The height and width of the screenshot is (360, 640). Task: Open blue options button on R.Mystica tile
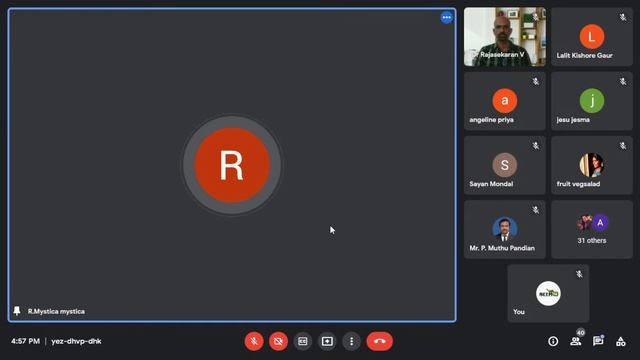(x=447, y=18)
